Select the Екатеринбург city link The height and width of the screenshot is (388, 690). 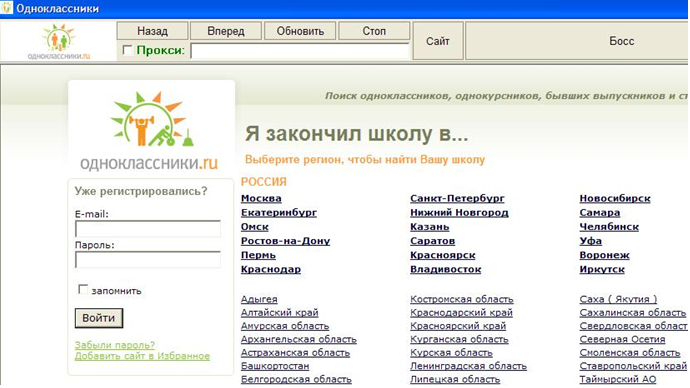pos(279,212)
